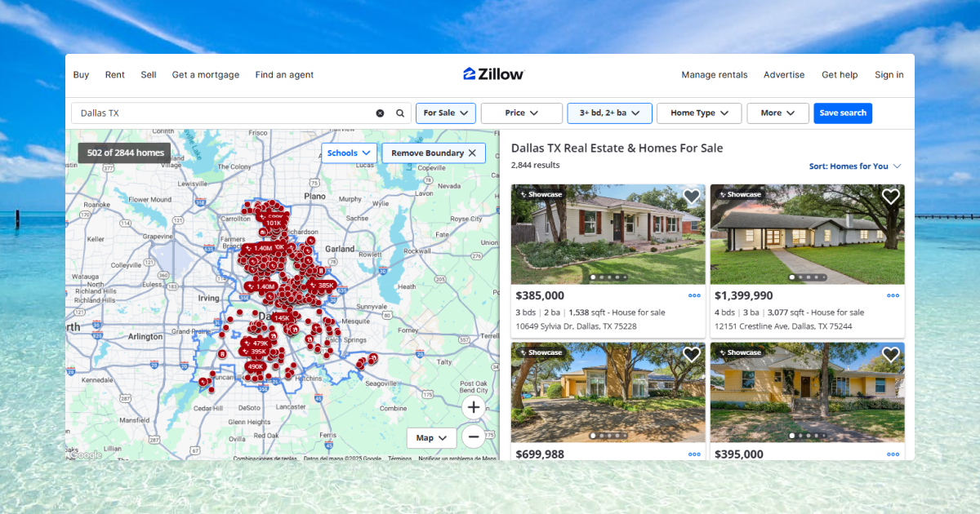The height and width of the screenshot is (514, 980).
Task: Open the Schools map overlay dropdown
Action: click(349, 153)
